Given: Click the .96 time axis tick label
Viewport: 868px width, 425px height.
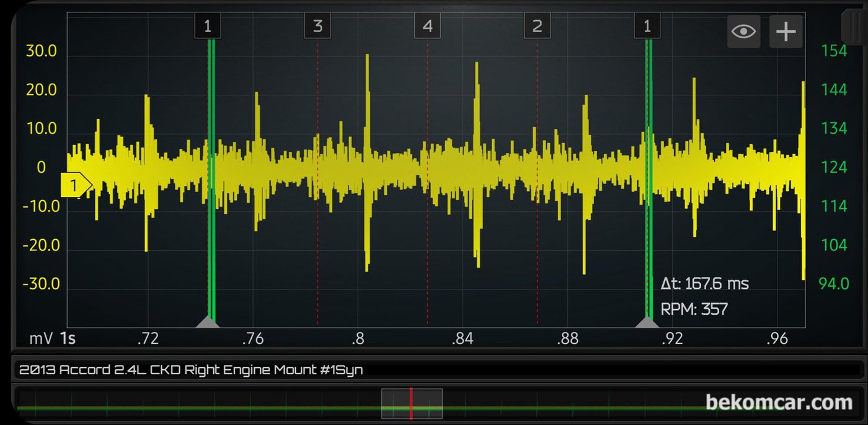Looking at the screenshot, I should coord(776,339).
